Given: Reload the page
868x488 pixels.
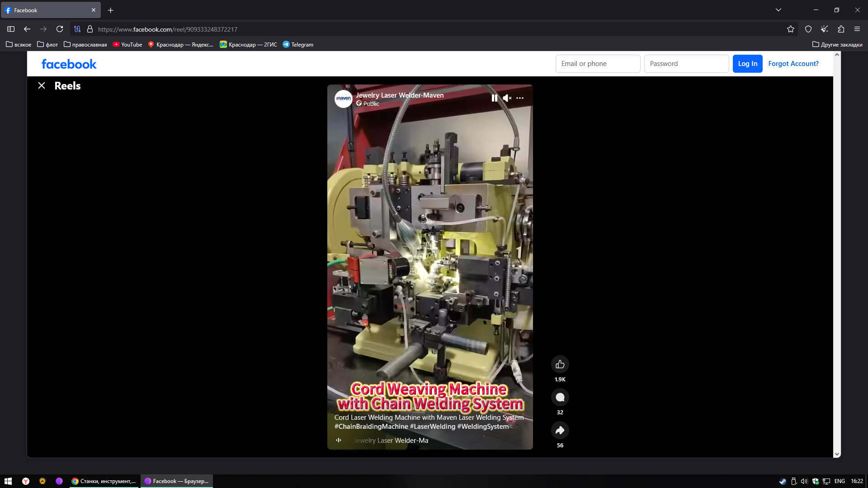Looking at the screenshot, I should [x=60, y=29].
